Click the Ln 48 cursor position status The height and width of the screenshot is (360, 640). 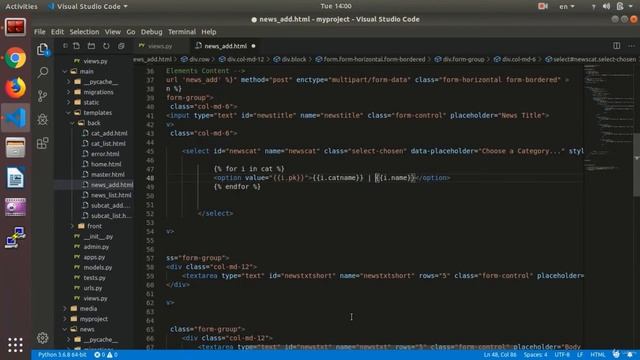tap(500, 355)
